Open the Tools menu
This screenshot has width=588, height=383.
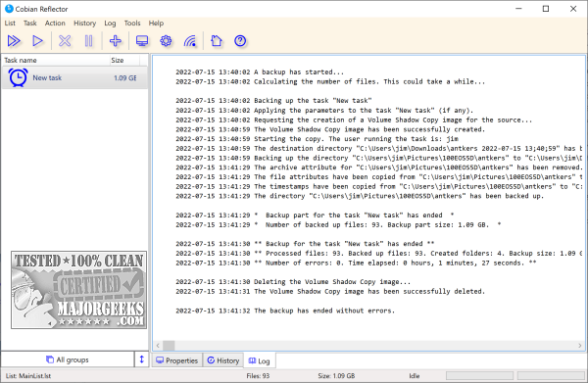[x=132, y=24]
